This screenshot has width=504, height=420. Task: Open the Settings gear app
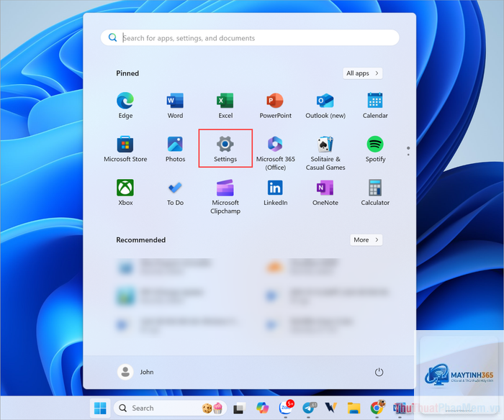click(x=225, y=149)
